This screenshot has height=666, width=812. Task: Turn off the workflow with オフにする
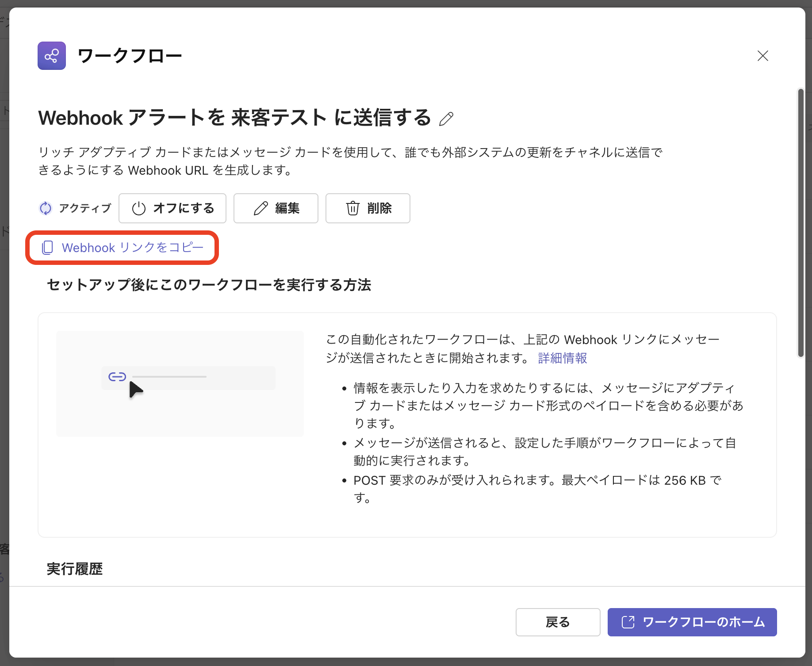172,208
